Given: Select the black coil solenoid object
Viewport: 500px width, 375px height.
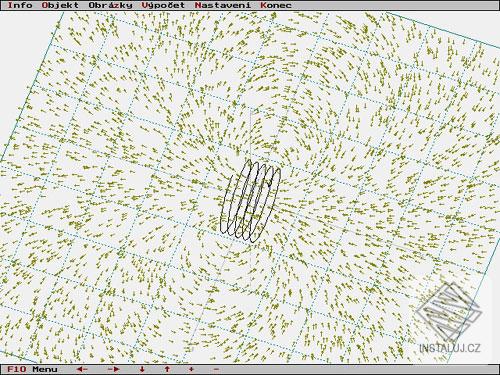Looking at the screenshot, I should tap(251, 201).
